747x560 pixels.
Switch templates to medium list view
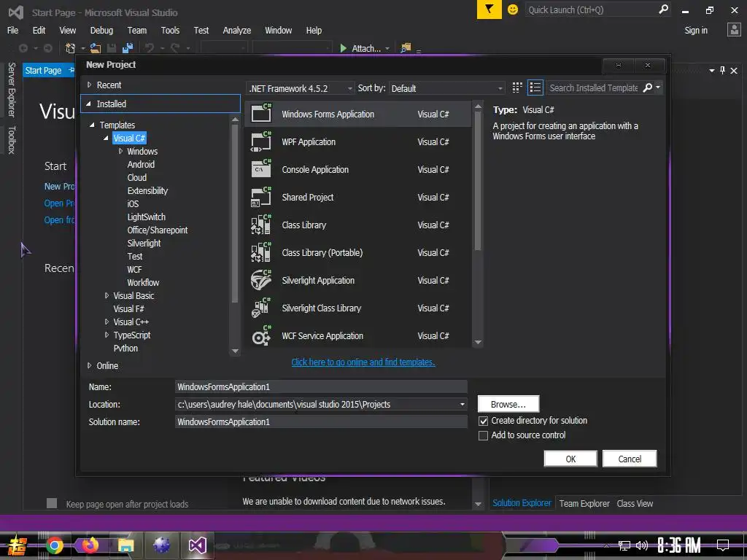(x=535, y=87)
